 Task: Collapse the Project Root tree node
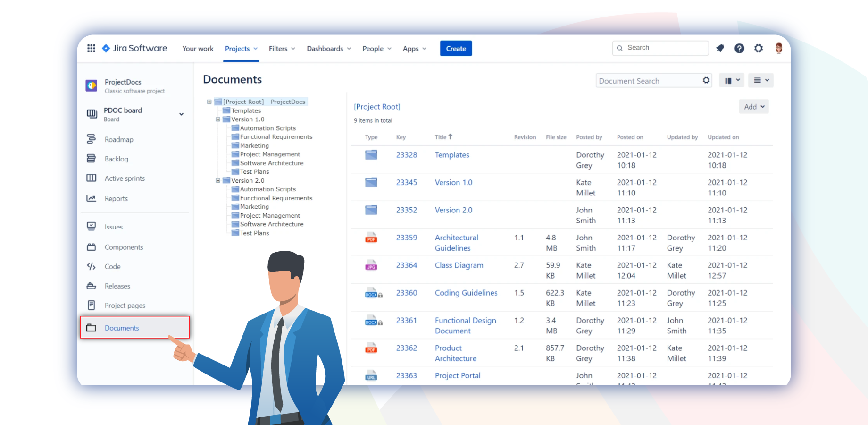[209, 102]
